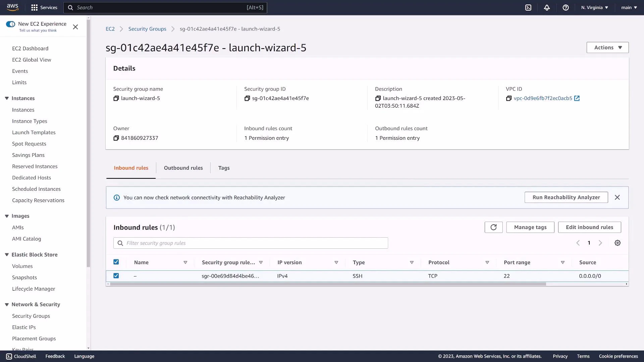Run Reachability Analyzer
Screen dimensions: 644x362
coord(566,197)
